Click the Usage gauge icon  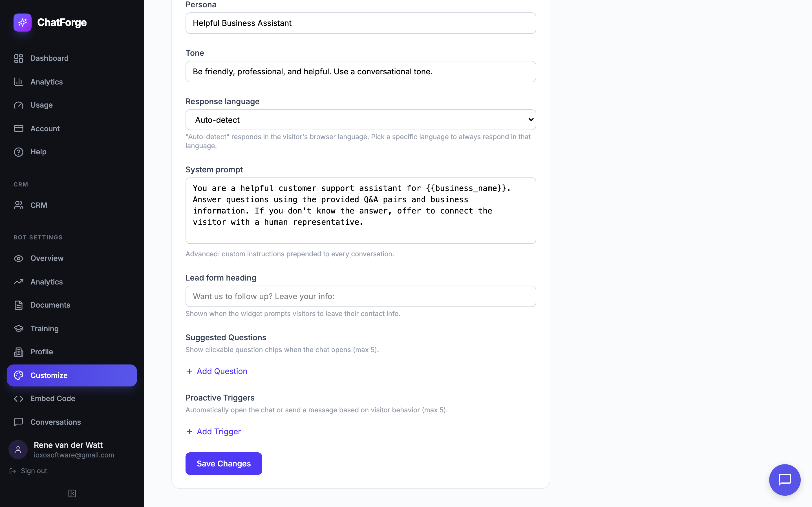tap(18, 105)
